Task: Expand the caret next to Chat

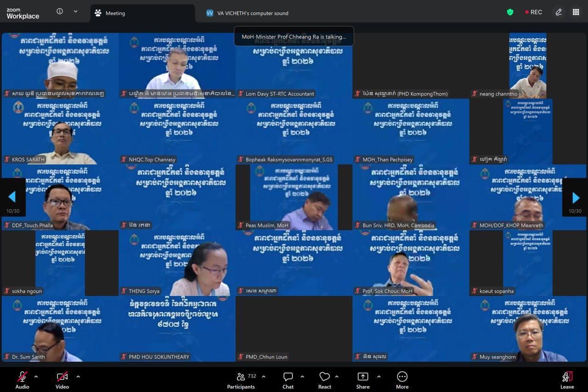Action: [302, 376]
